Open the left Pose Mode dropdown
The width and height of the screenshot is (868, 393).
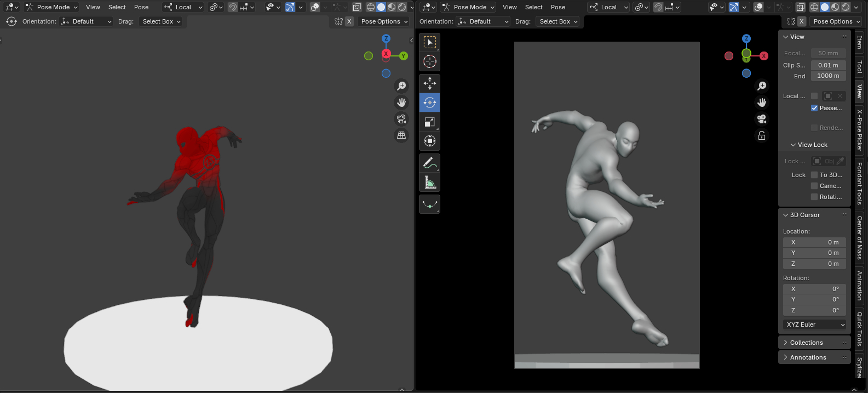coord(53,7)
